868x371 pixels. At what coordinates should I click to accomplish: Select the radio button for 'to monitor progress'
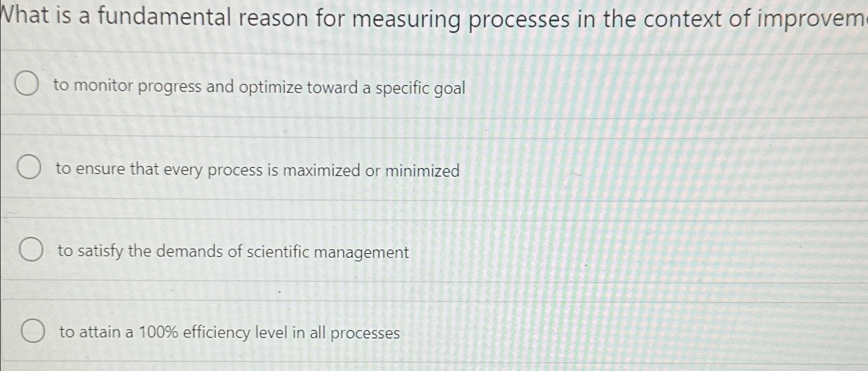(x=26, y=84)
